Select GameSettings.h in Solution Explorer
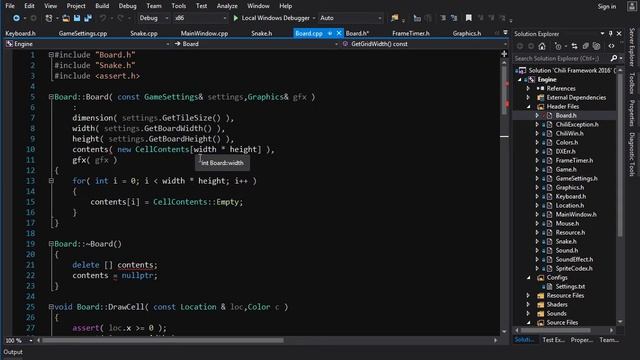Viewport: 640px width, 360px height. (576, 178)
